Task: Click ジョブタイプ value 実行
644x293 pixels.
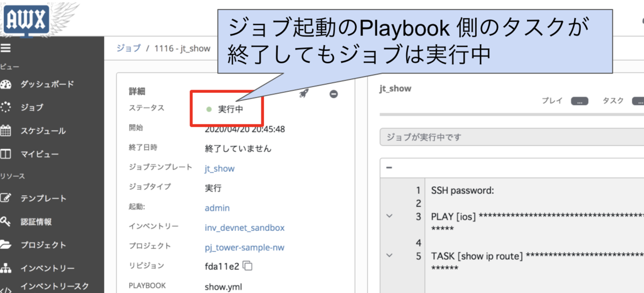Action: point(213,188)
